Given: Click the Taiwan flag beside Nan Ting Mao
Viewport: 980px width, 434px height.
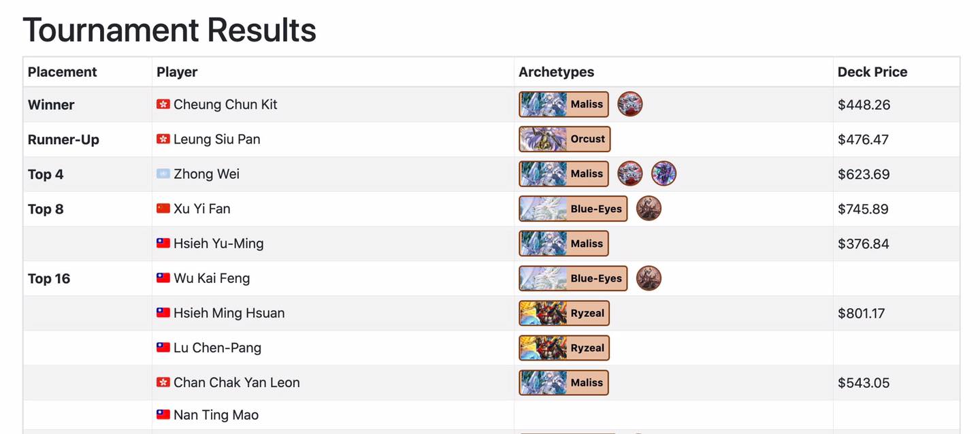Looking at the screenshot, I should point(163,414).
